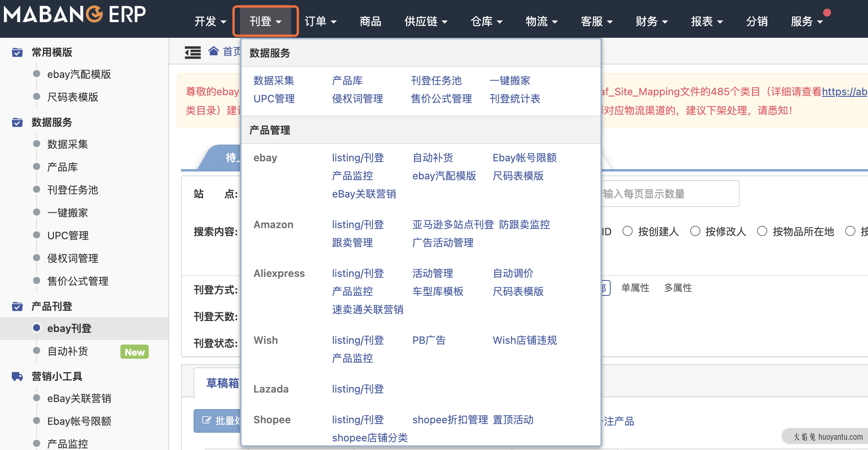This screenshot has height=450, width=868.
Task: Open the 报表 dropdown menu
Action: tap(707, 22)
